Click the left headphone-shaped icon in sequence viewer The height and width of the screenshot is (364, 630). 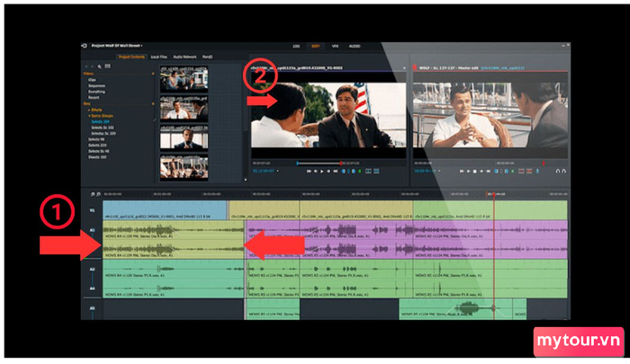pyautogui.click(x=558, y=172)
